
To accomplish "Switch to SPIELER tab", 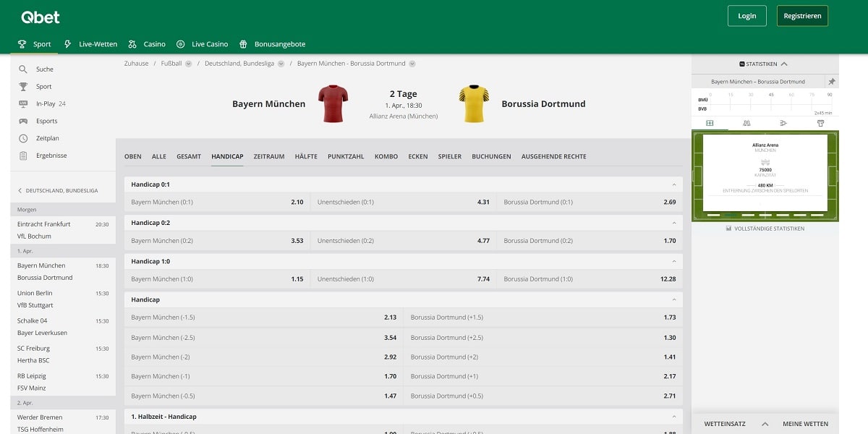I will 450,156.
